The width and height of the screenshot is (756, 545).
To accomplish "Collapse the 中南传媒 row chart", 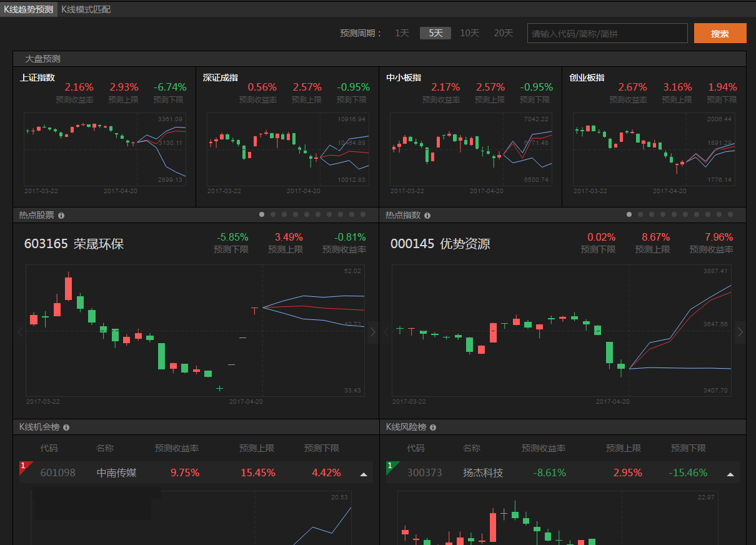I will click(364, 474).
